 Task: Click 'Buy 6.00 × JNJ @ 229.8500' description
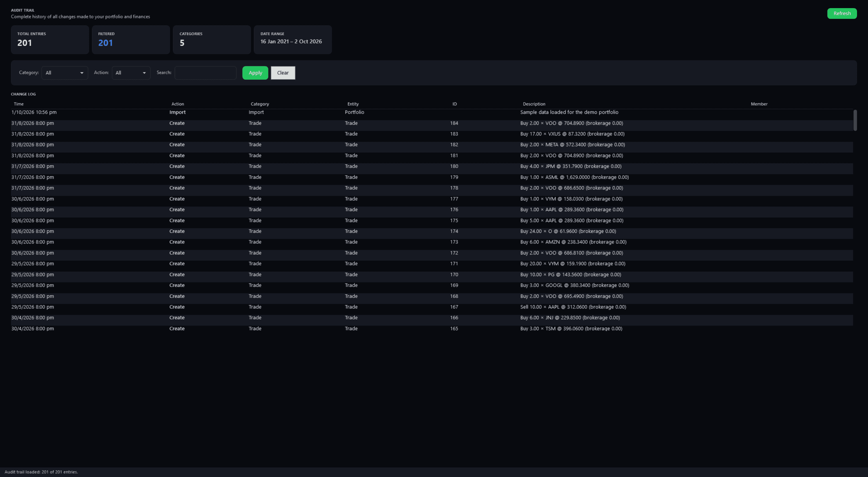[x=570, y=318]
